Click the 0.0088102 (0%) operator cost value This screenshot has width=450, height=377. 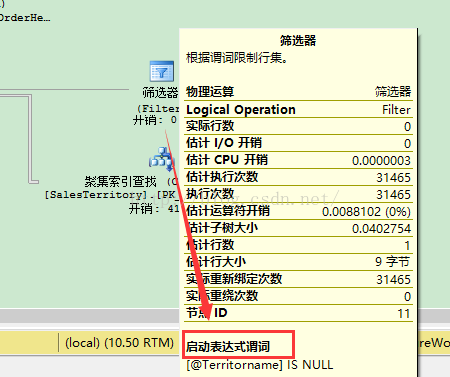point(366,212)
